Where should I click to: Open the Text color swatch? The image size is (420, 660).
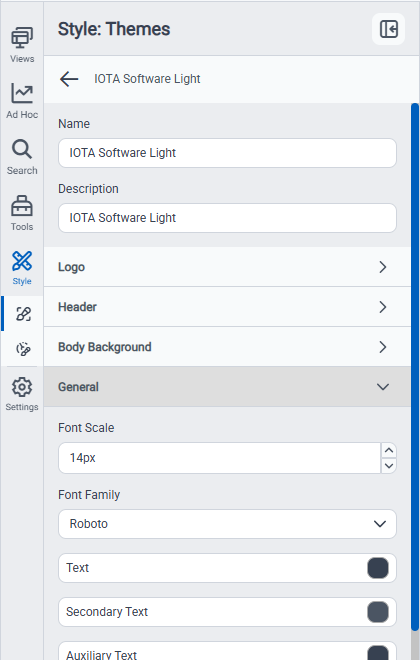coord(378,568)
